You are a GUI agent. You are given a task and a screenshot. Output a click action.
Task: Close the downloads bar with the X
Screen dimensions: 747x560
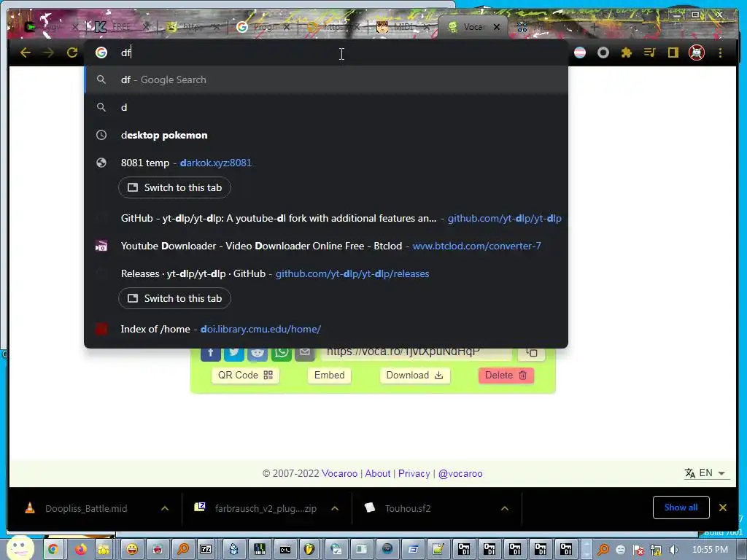point(723,507)
